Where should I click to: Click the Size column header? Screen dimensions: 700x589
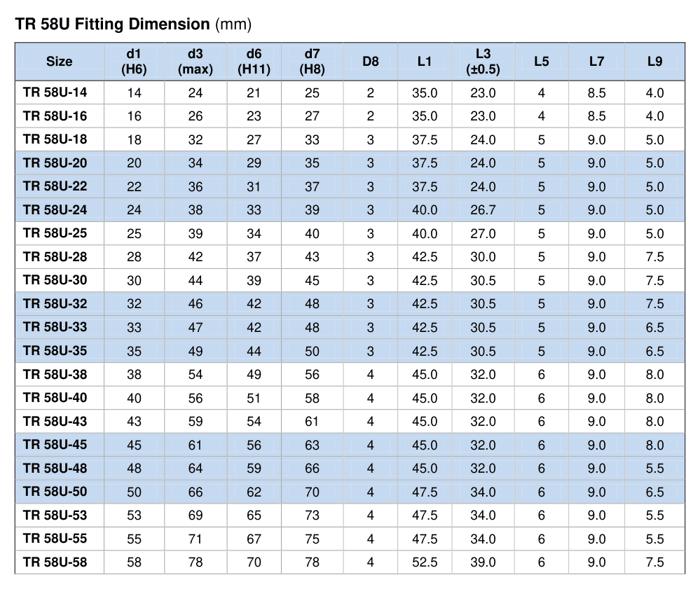(60, 62)
